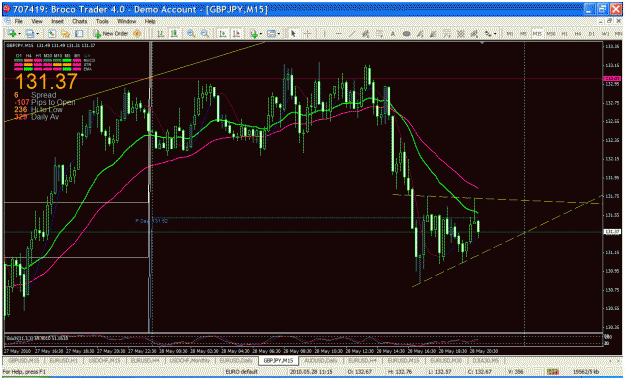
Task: Click the chart shift triangle marker
Action: [x=482, y=42]
